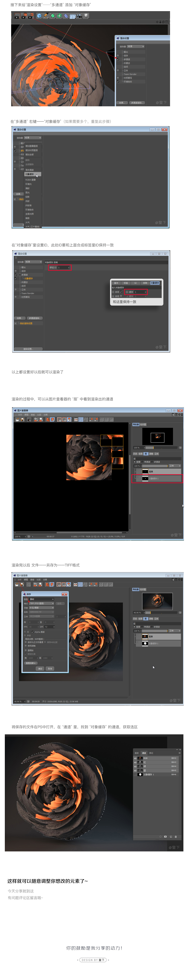
Task: Choose 投影 in the multi-pass context menu
Action: pos(27,197)
